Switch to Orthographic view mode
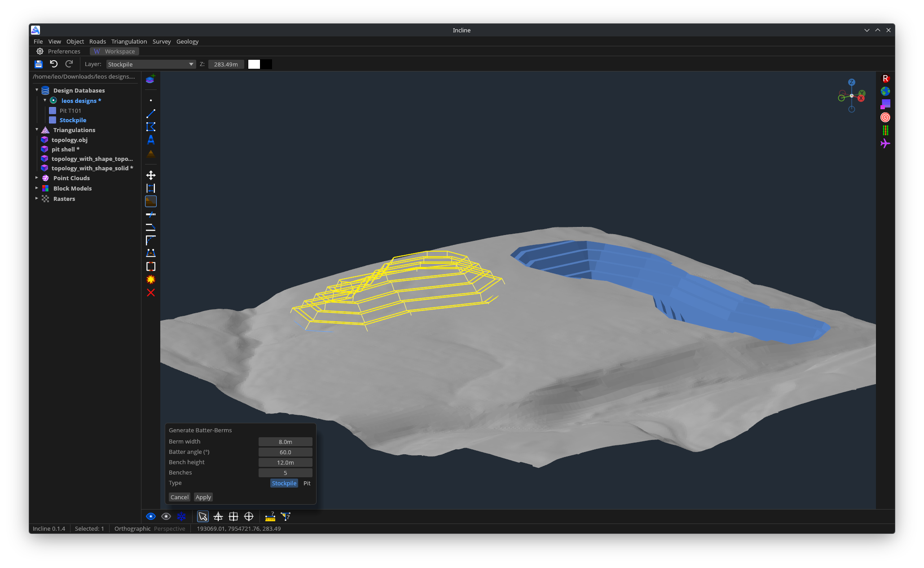The height and width of the screenshot is (568, 924). tap(132, 529)
